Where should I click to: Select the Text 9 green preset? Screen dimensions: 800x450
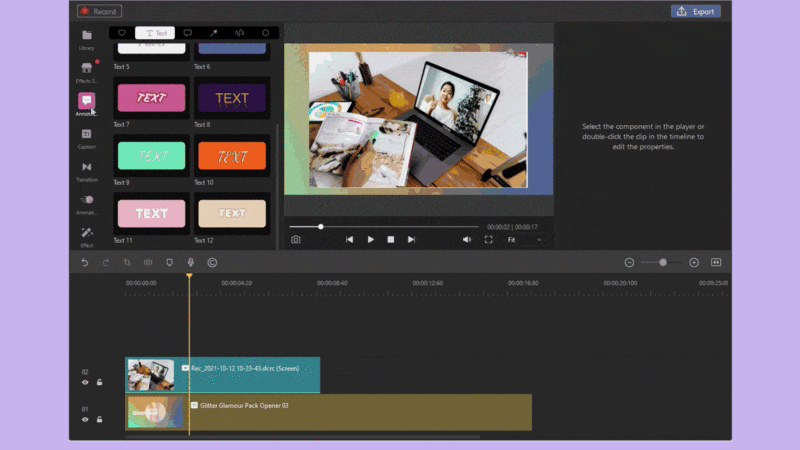click(x=152, y=156)
